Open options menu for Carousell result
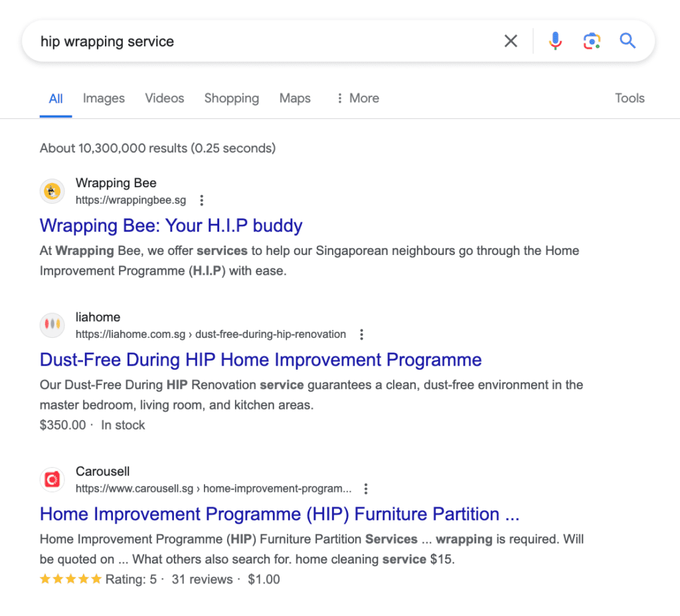This screenshot has width=680, height=616. (x=365, y=489)
